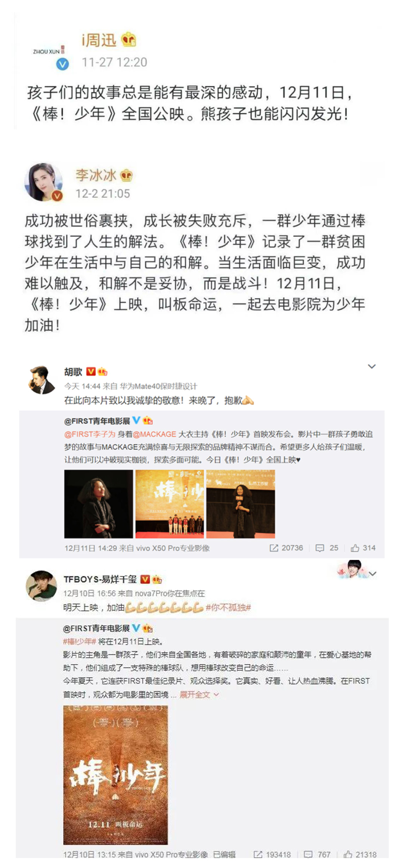This screenshot has width=403, height=868.
Task: Open the #棒!少年# hashtag link
Action: click(79, 641)
